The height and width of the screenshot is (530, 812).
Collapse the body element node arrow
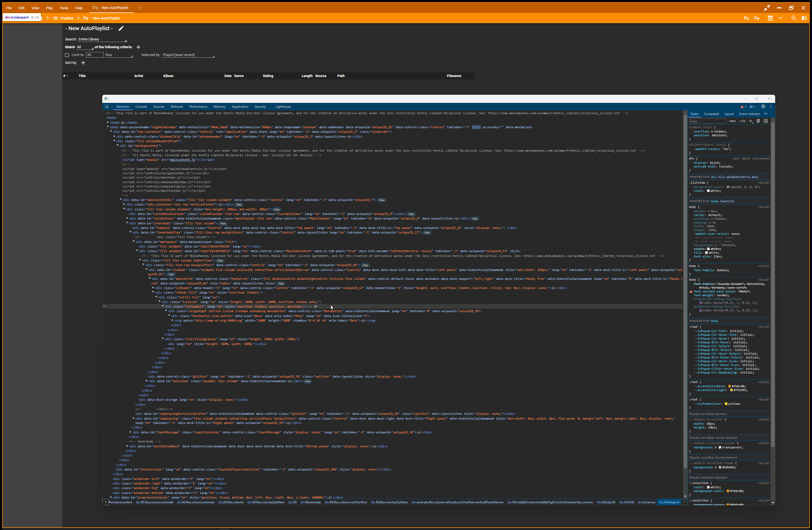[108, 127]
